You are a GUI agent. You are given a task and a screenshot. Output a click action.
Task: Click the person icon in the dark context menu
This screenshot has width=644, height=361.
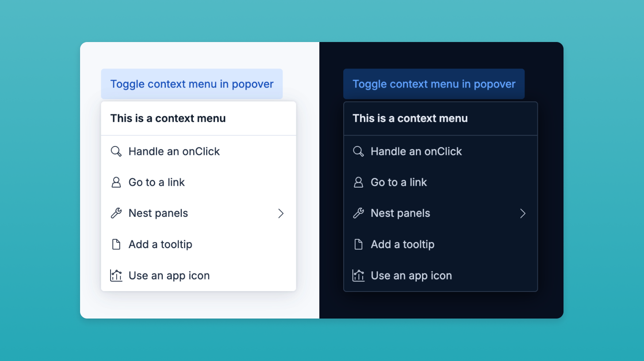pos(358,182)
